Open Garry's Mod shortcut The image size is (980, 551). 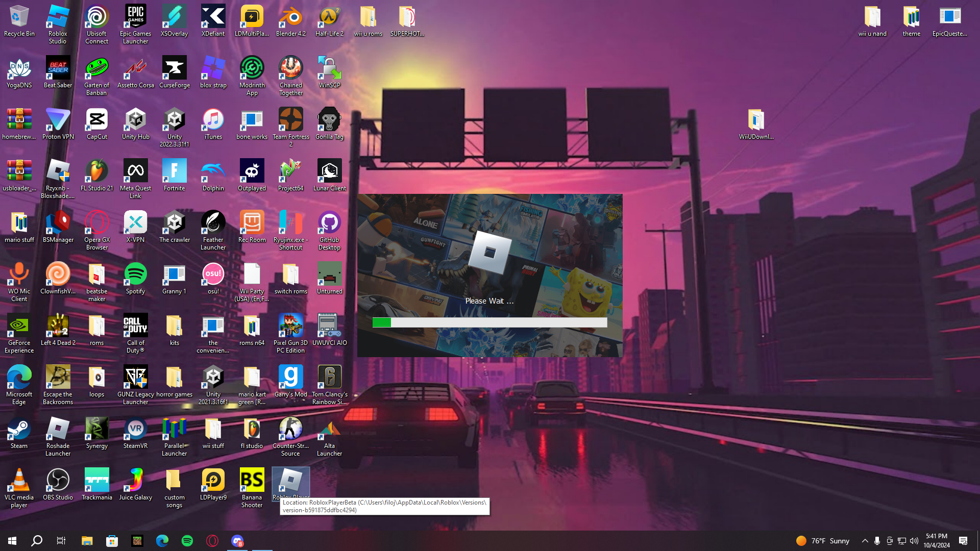[291, 382]
